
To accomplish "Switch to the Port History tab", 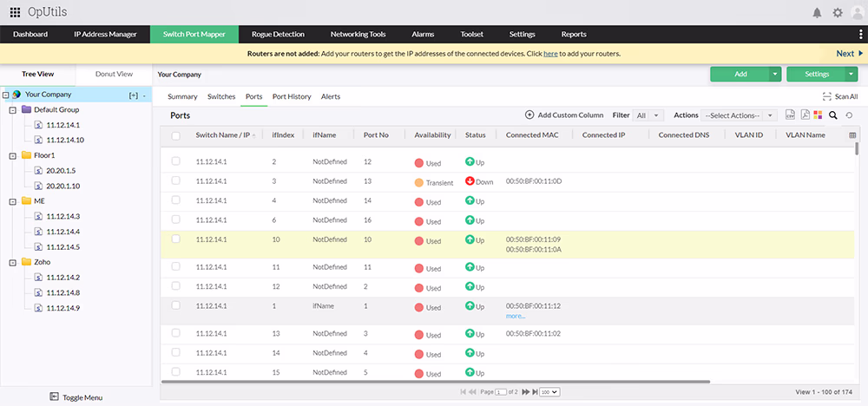I will click(x=292, y=96).
